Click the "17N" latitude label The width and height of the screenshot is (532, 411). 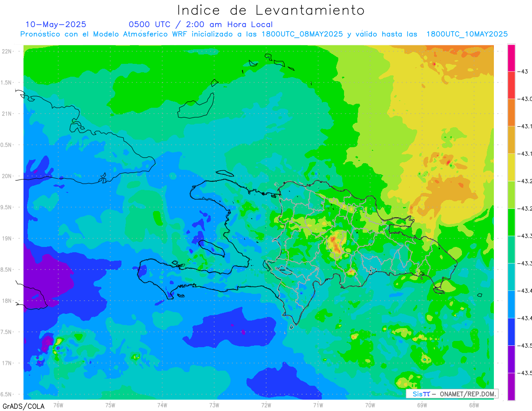7,363
